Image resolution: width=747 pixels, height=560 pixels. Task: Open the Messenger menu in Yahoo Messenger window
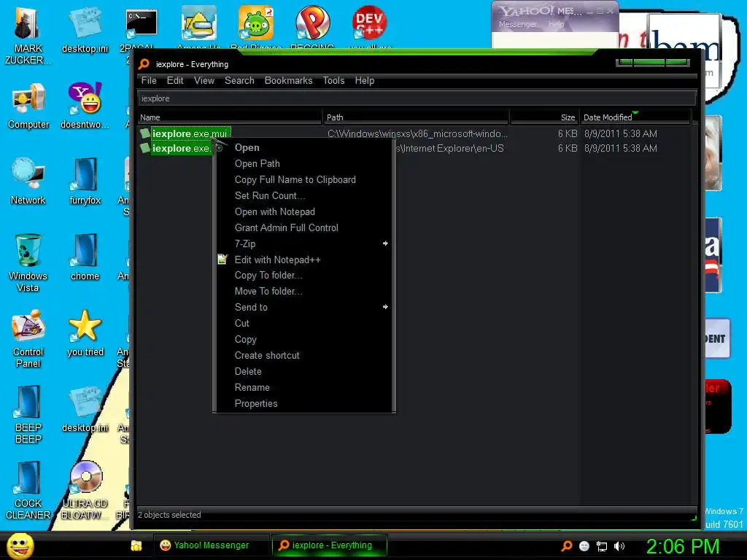coord(518,24)
